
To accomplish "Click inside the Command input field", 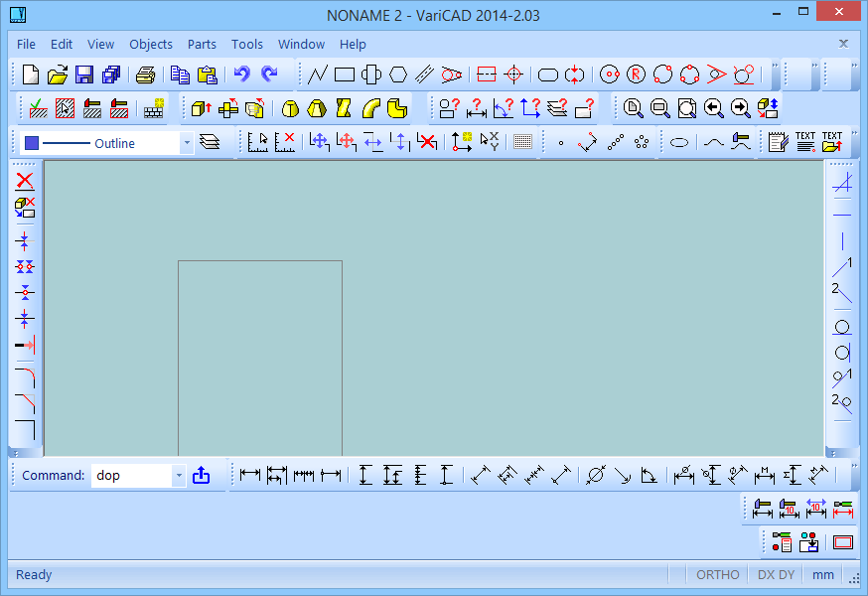I will [x=132, y=475].
